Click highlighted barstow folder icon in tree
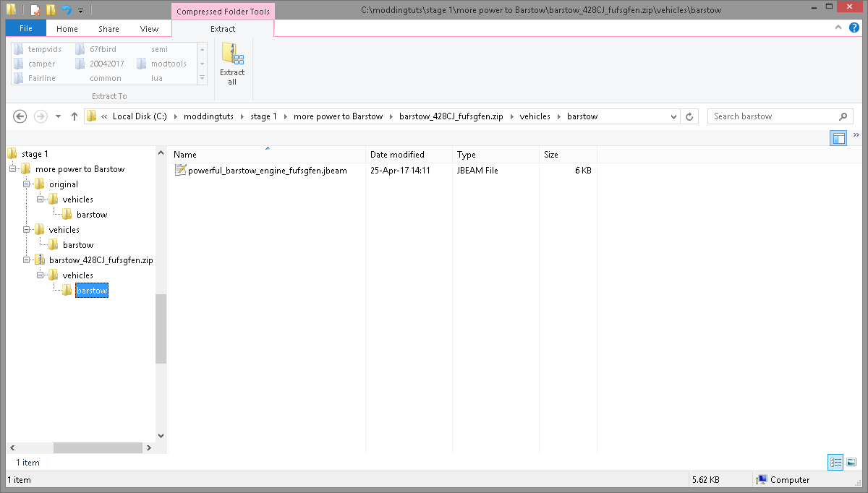Image resolution: width=868 pixels, height=493 pixels. 67,291
